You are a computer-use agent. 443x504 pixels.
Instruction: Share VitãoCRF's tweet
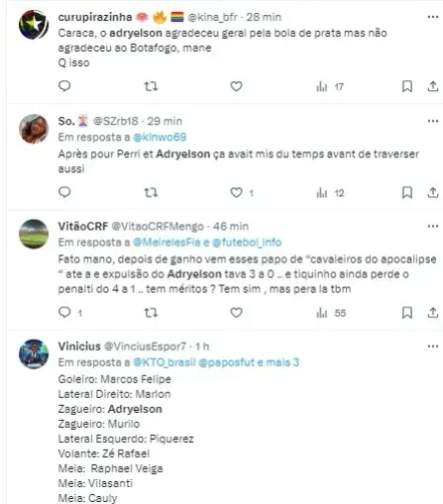[x=433, y=313]
